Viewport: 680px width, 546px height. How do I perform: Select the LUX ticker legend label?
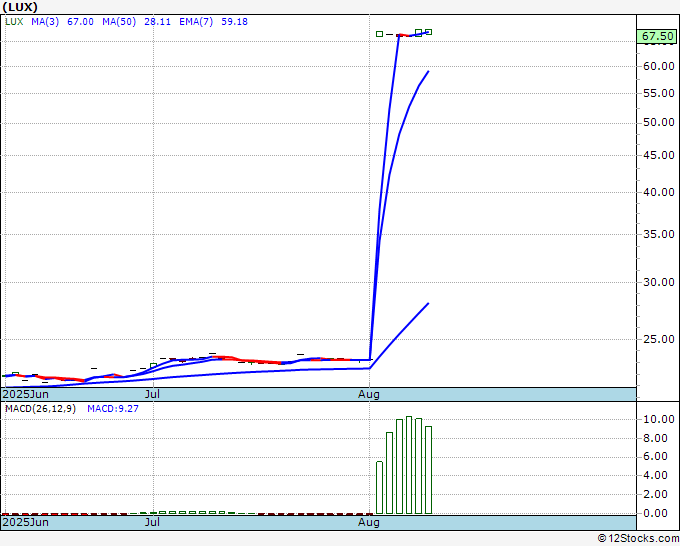14,22
